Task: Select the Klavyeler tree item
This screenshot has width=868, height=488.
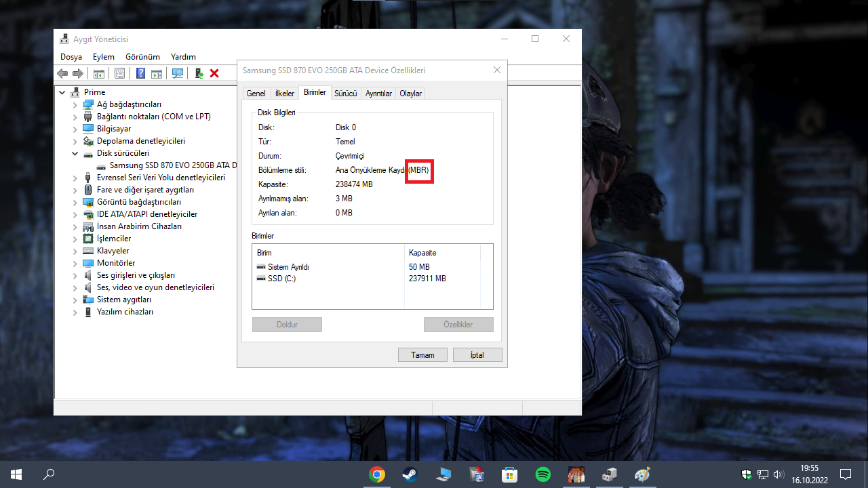Action: (x=113, y=251)
